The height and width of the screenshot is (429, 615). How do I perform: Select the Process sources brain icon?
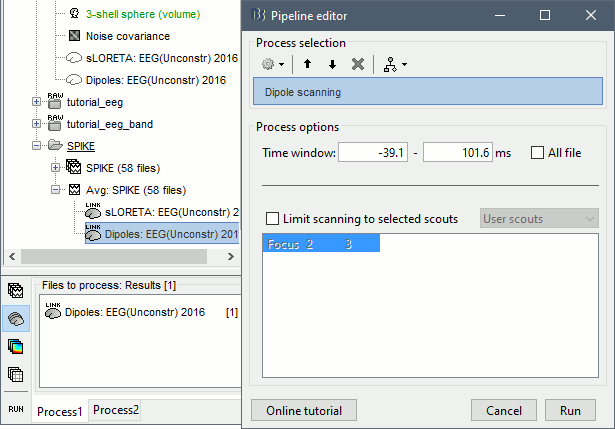pyautogui.click(x=16, y=318)
